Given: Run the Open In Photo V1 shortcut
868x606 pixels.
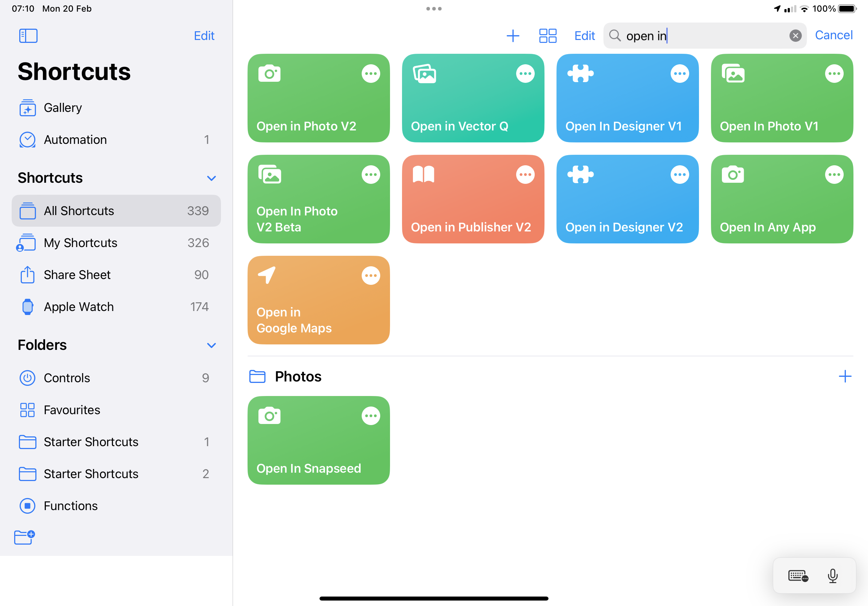Looking at the screenshot, I should pyautogui.click(x=782, y=98).
